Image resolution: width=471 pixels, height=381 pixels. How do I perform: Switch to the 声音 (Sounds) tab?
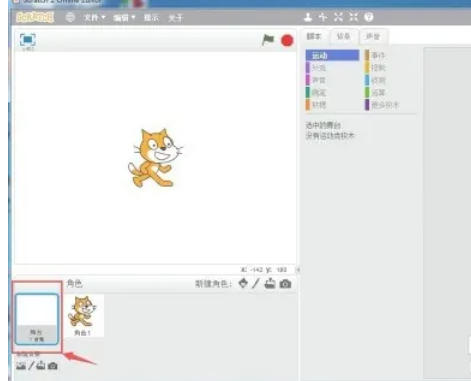click(x=373, y=36)
